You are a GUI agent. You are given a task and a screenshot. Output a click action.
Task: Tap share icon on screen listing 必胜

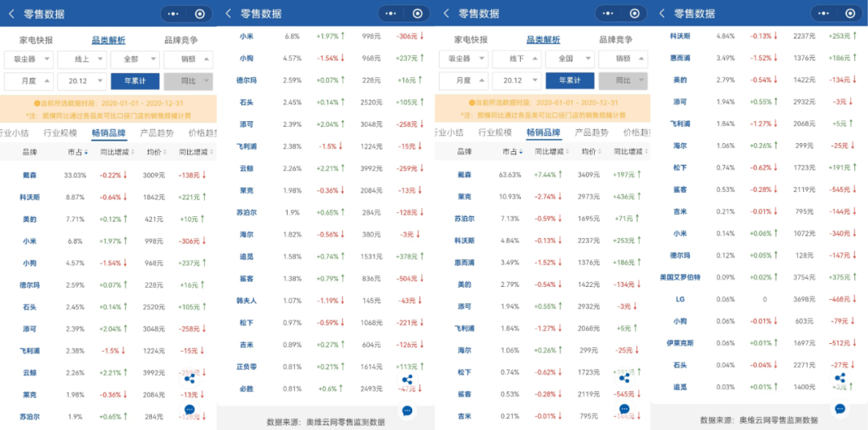click(407, 380)
